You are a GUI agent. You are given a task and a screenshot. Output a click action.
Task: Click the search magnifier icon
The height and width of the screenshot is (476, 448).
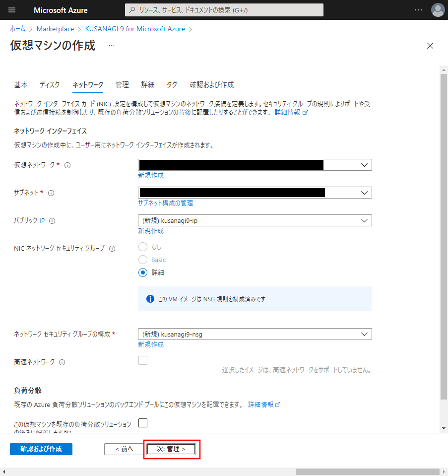132,10
